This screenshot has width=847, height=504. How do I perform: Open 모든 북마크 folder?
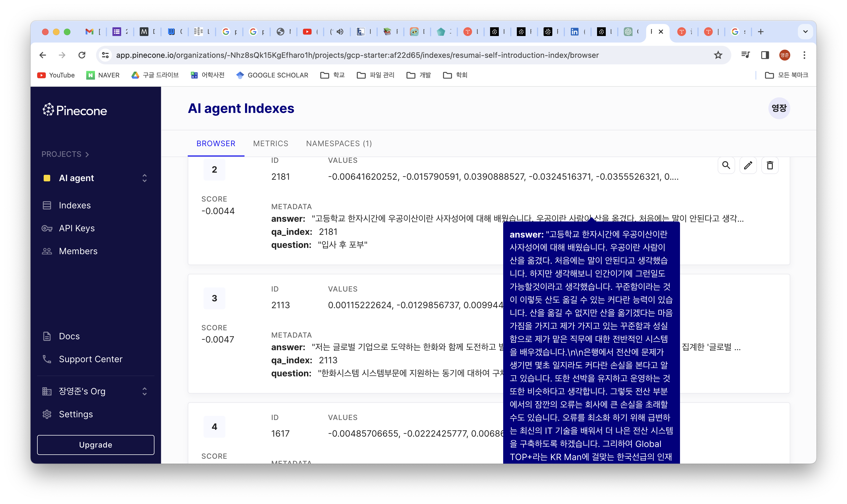pos(786,75)
